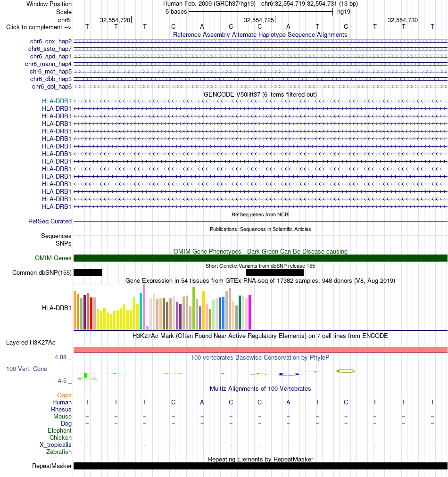The height and width of the screenshot is (477, 448).
Task: Select the Rhesus alignment row label
Action: click(61, 410)
